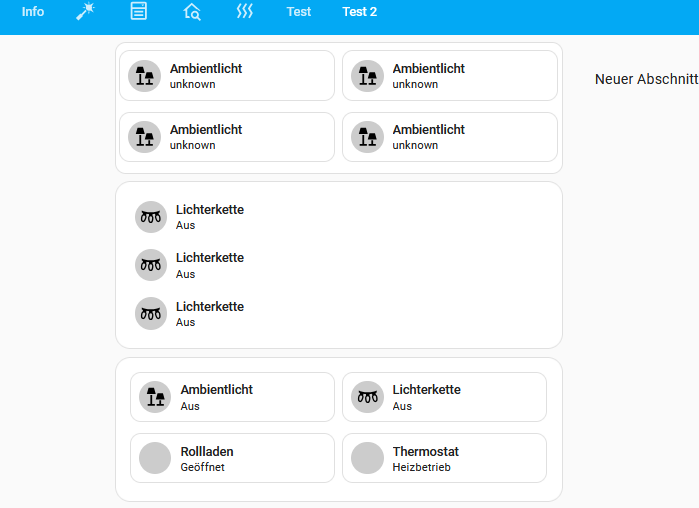The width and height of the screenshot is (699, 508).
Task: Toggle second Lichterkette string light icon
Action: [151, 265]
